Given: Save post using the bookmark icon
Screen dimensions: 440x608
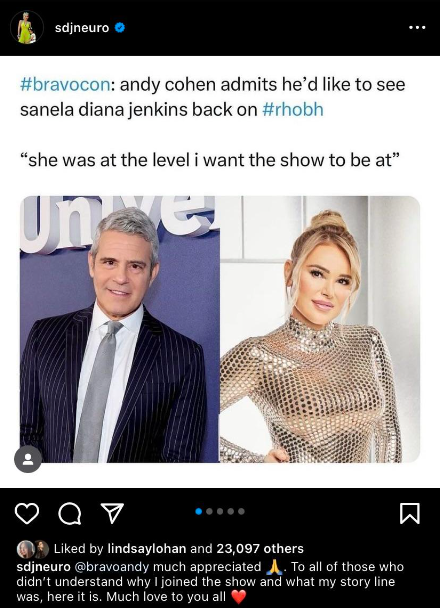Looking at the screenshot, I should [410, 513].
